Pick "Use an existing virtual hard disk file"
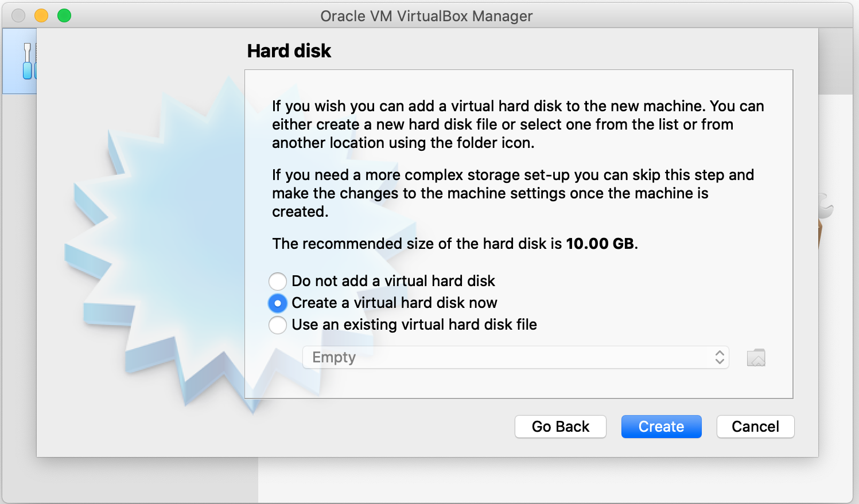Screen dimensions: 859x504 [278, 325]
